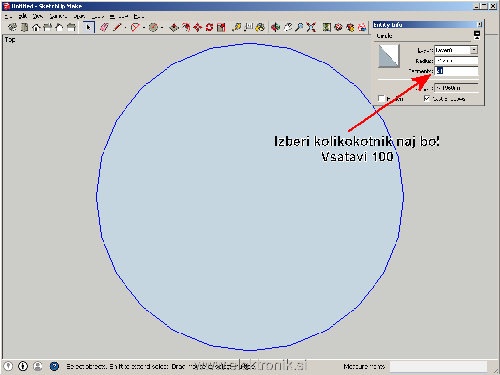
Task: Click the geolocation status bar icon
Action: tap(8, 366)
